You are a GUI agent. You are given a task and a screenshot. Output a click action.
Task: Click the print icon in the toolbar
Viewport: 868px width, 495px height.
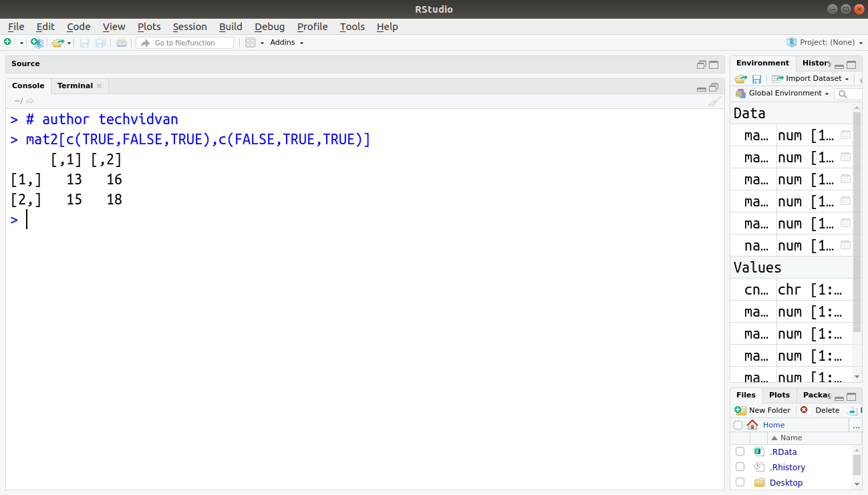[120, 42]
